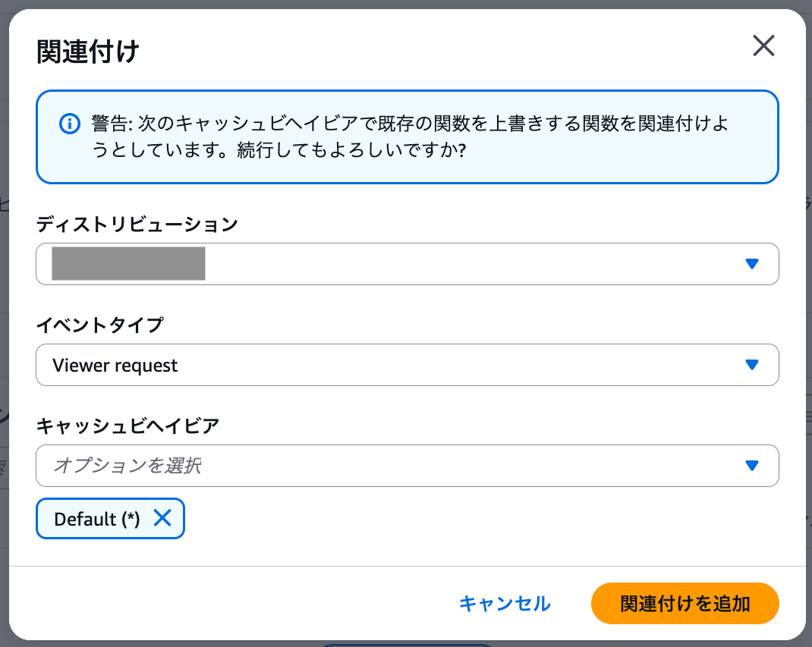Click the イベントタイプ field label

click(100, 325)
